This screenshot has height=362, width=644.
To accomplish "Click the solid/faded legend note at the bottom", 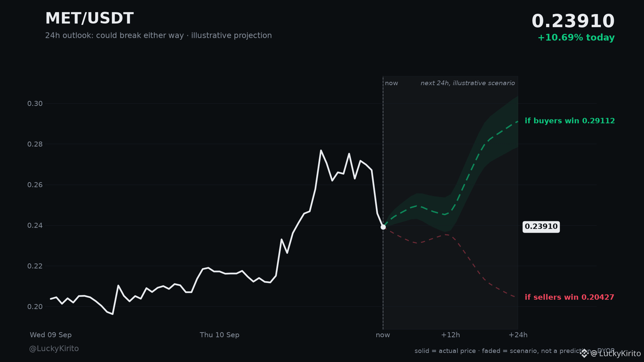I will 515,351.
